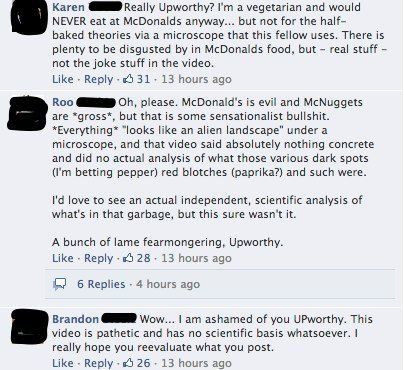This screenshot has height=370, width=404.
Task: Open Brandon's blacked-out profile picture
Action: click(29, 326)
